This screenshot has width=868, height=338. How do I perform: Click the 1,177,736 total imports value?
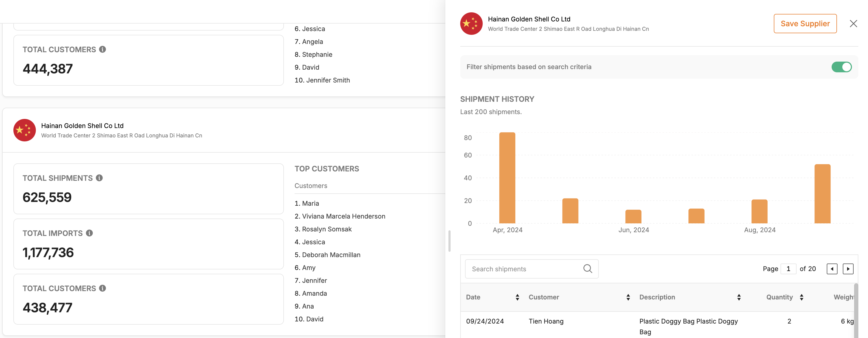(48, 253)
